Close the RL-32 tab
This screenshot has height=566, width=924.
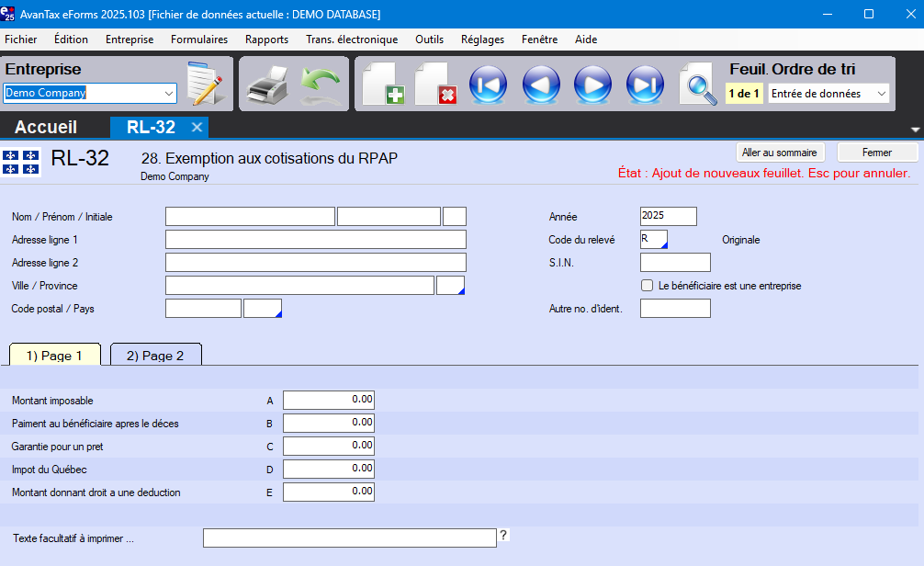[197, 128]
